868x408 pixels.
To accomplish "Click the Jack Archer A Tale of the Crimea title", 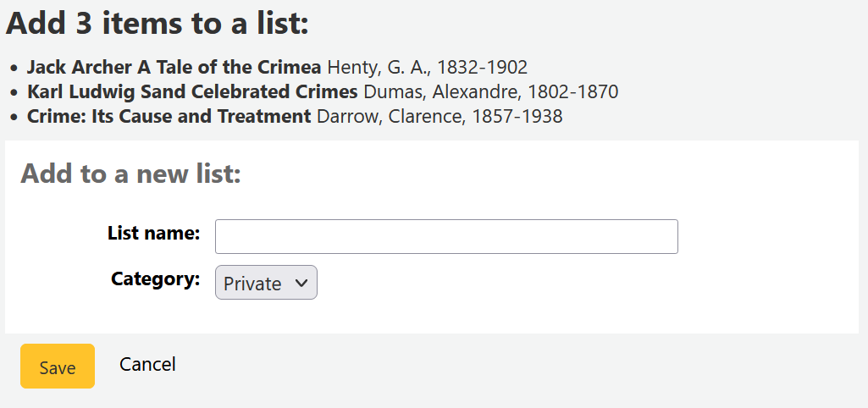I will [174, 68].
